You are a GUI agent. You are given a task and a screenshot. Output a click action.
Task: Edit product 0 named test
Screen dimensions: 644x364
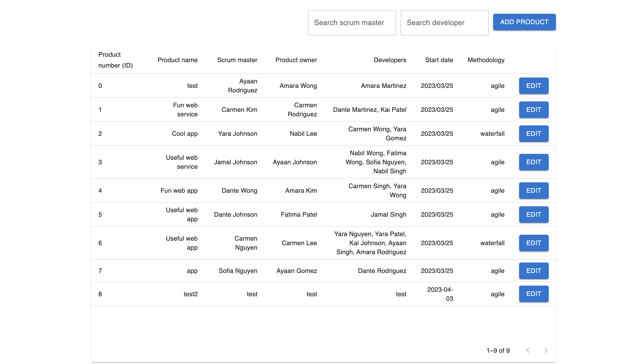pyautogui.click(x=534, y=86)
